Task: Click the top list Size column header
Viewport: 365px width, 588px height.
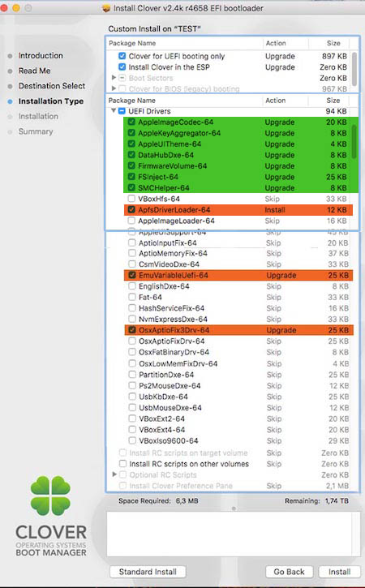Action: click(x=333, y=43)
